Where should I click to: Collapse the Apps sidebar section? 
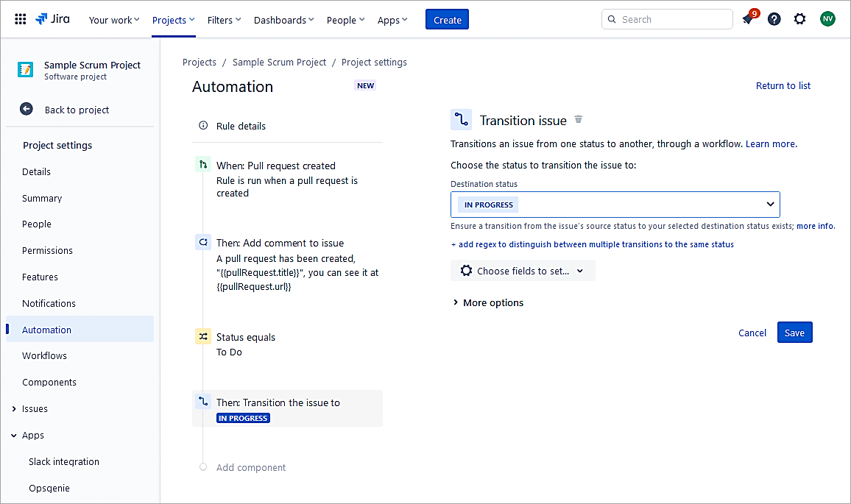14,436
